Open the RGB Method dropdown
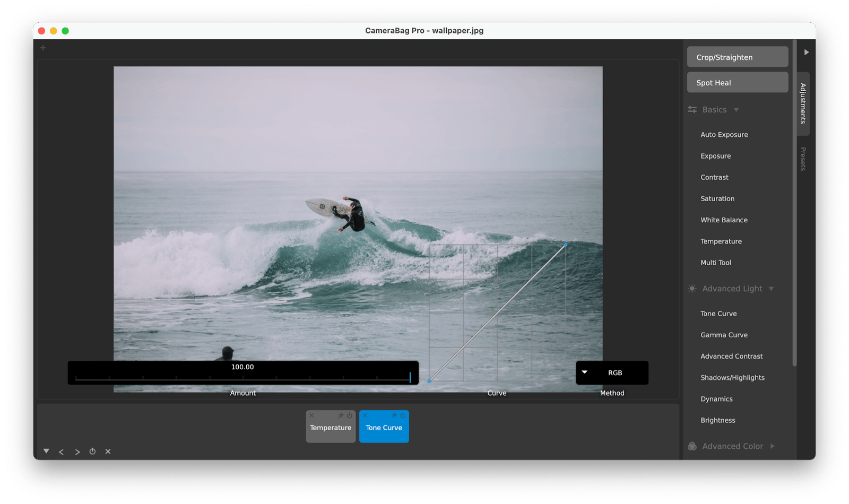849x504 pixels. tap(612, 373)
